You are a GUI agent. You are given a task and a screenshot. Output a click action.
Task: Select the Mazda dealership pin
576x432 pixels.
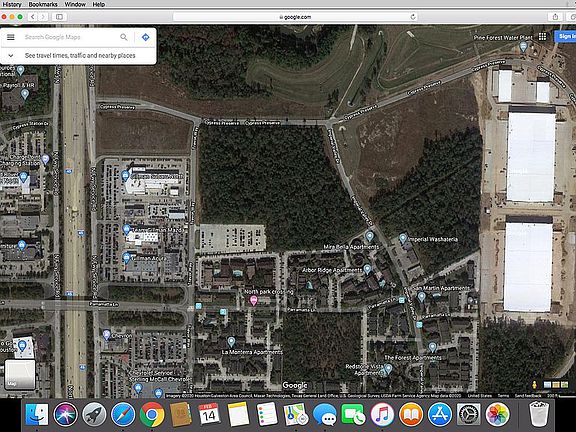[x=127, y=230]
